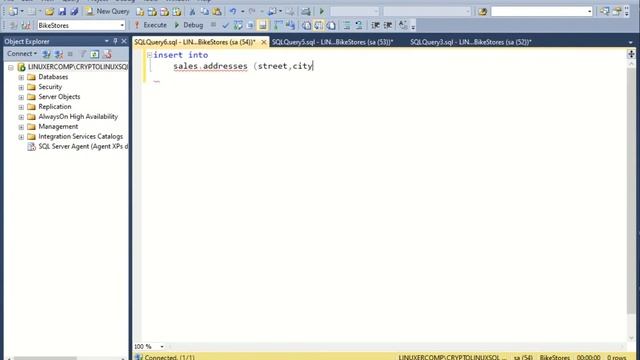This screenshot has height=360, width=640.
Task: Toggle Include Client Statistics
Action: [x=291, y=25]
